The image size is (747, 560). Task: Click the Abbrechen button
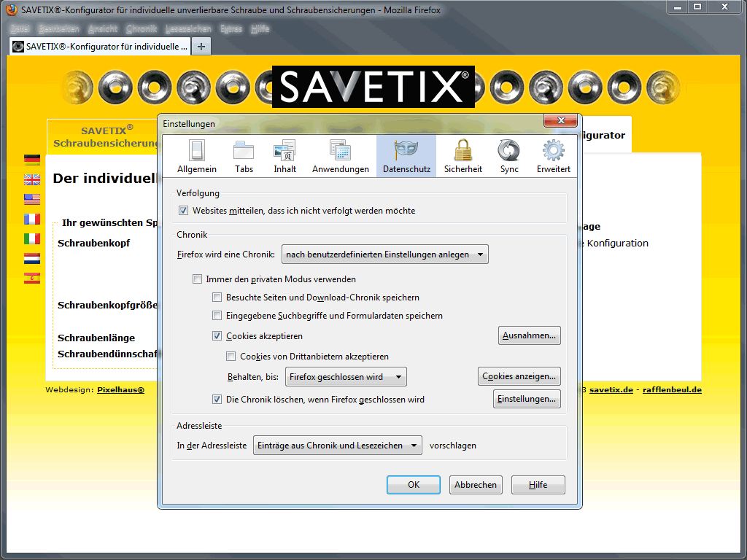(x=476, y=485)
